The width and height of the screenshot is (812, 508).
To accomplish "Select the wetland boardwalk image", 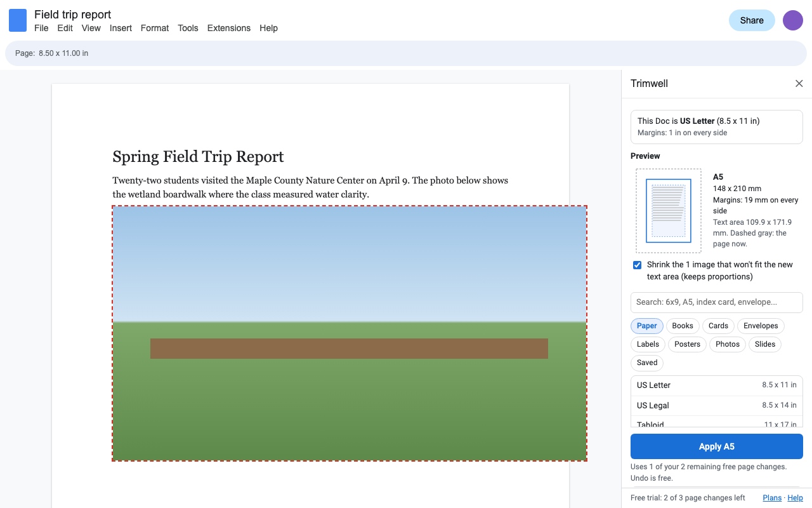I will pos(350,333).
